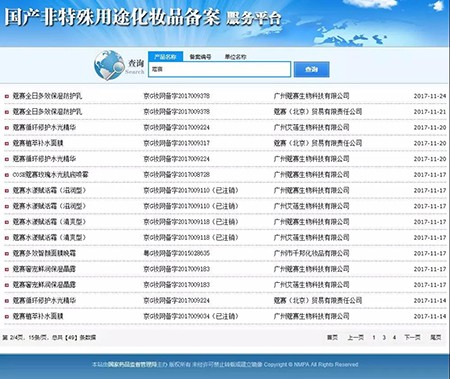Click the red bullet icon of last result row
Viewport: 450px width, 379px height.
point(7,317)
